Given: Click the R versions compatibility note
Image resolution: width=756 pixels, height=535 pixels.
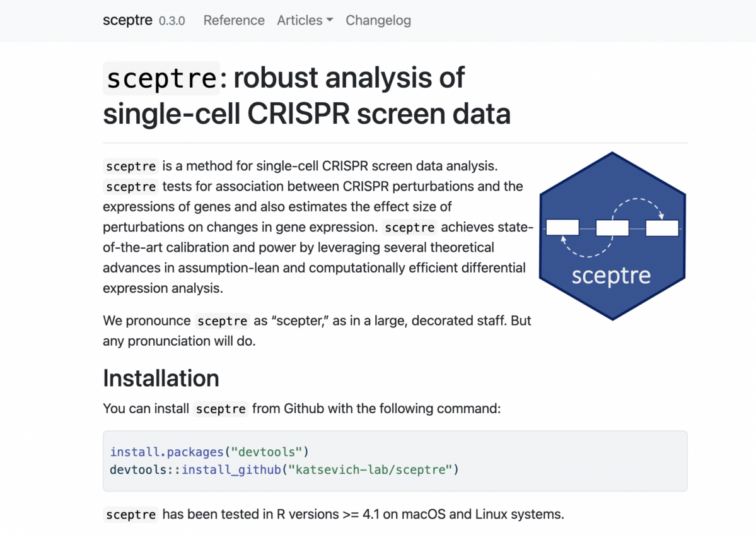Looking at the screenshot, I should [333, 514].
